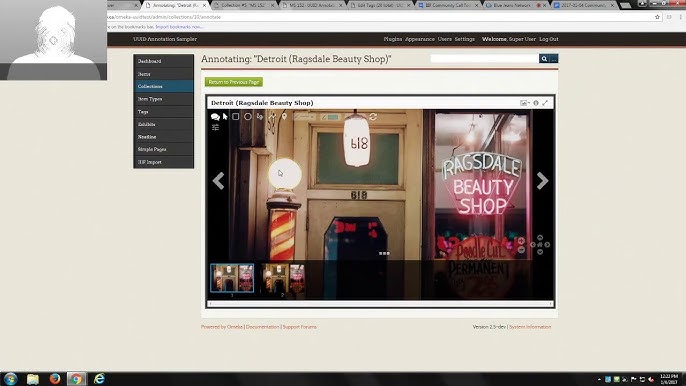Open the image manipulation sliders icon
686x386 pixels.
[215, 127]
